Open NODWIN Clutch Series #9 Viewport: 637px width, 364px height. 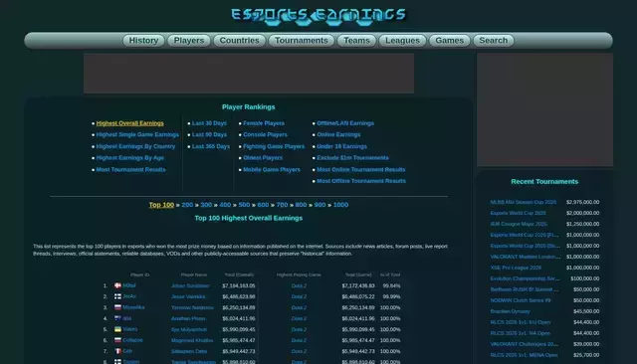click(x=521, y=300)
